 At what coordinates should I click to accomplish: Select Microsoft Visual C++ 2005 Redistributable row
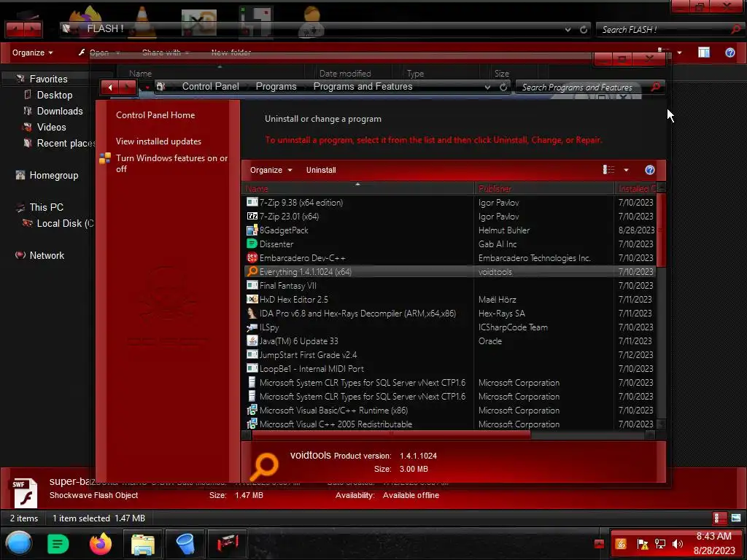pos(449,424)
